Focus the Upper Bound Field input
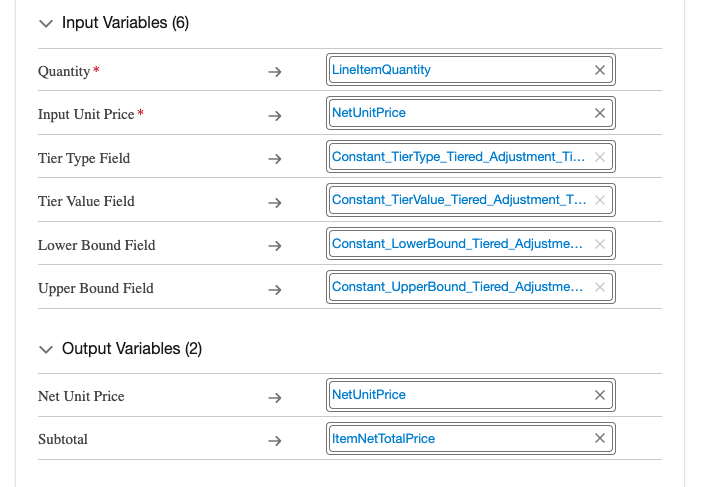The height and width of the screenshot is (487, 705). [x=458, y=287]
